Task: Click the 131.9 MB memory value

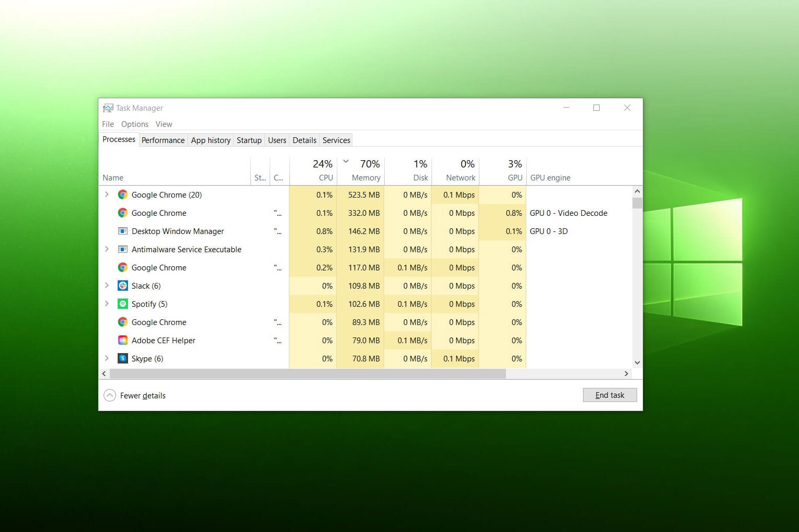Action: click(x=364, y=249)
